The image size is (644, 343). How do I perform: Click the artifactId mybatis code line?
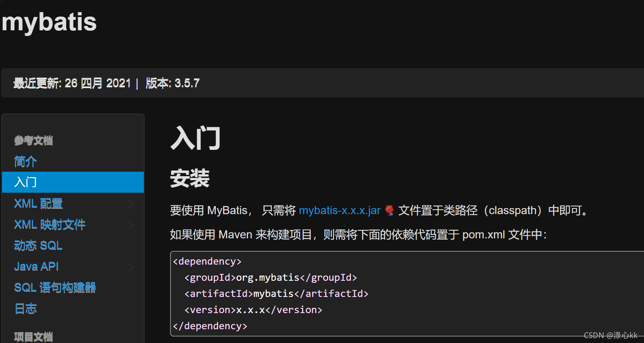(276, 294)
